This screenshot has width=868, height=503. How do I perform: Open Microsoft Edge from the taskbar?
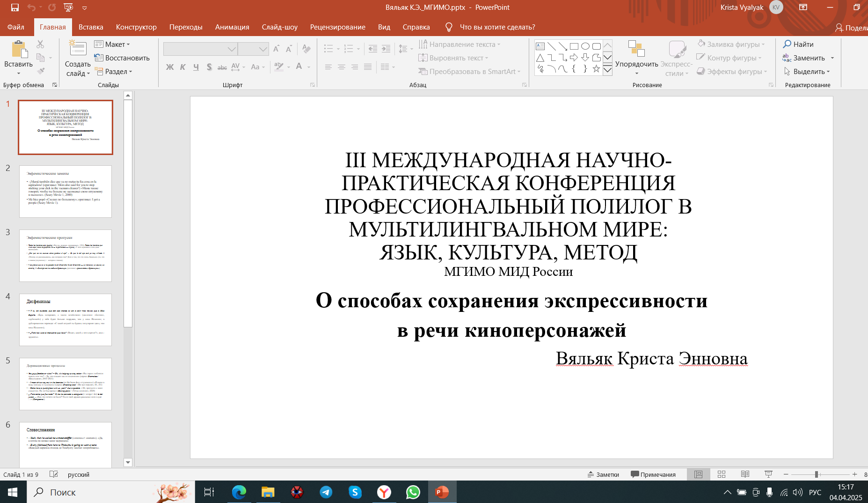[239, 492]
